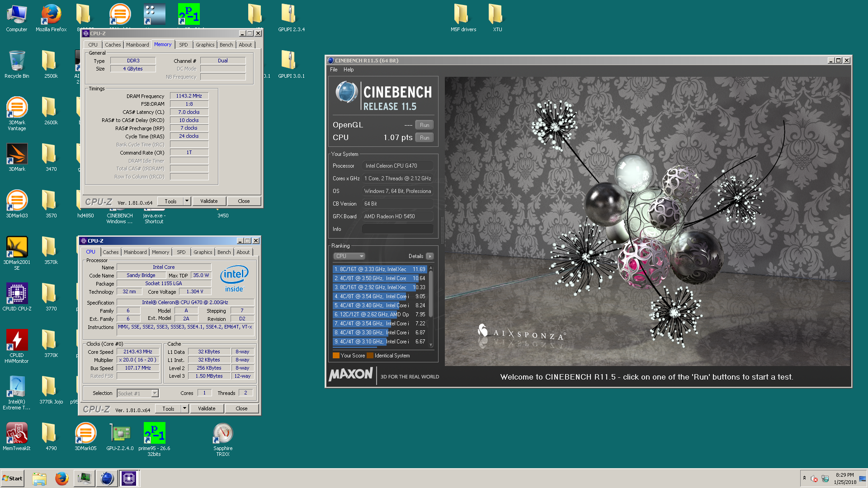Select the 3DMark03 desktop shortcut

[x=17, y=204]
